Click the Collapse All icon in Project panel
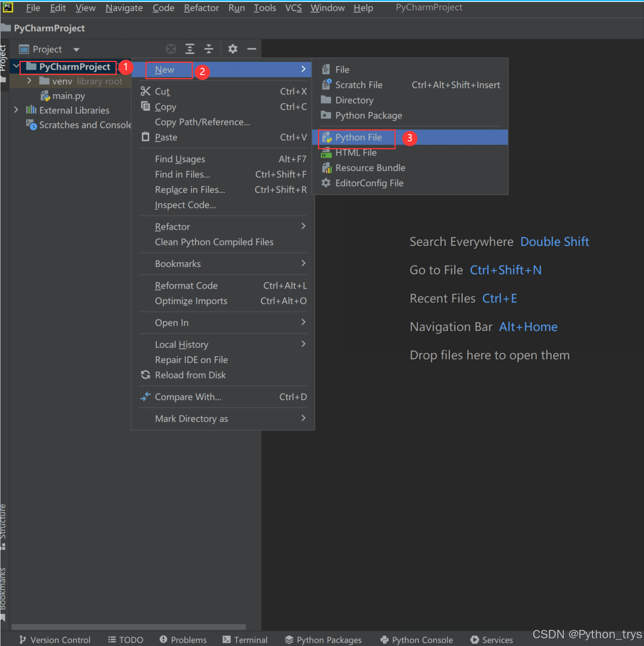This screenshot has width=644, height=646. coord(209,49)
